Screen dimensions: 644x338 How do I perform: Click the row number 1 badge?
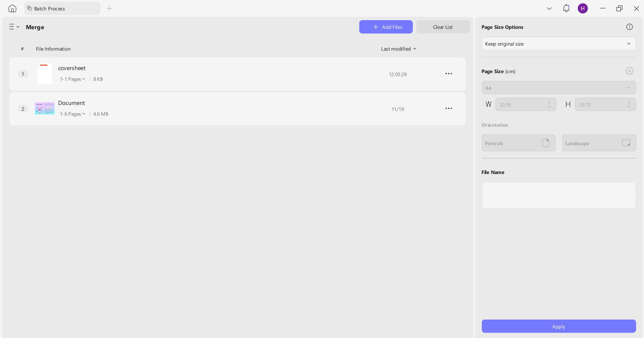23,74
